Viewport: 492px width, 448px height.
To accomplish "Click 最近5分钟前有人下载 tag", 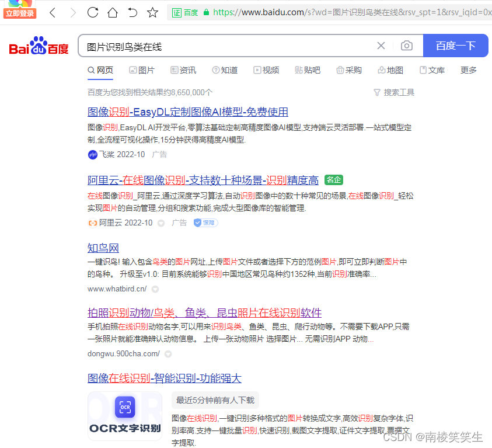I will 215,400.
